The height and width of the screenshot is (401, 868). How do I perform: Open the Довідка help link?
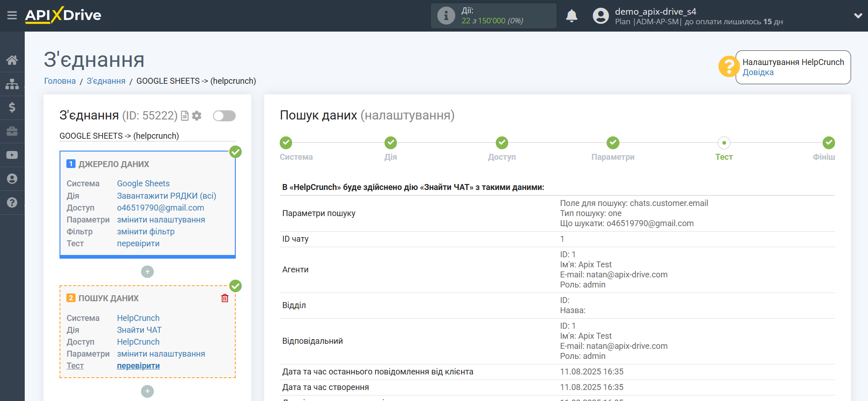[x=758, y=72]
